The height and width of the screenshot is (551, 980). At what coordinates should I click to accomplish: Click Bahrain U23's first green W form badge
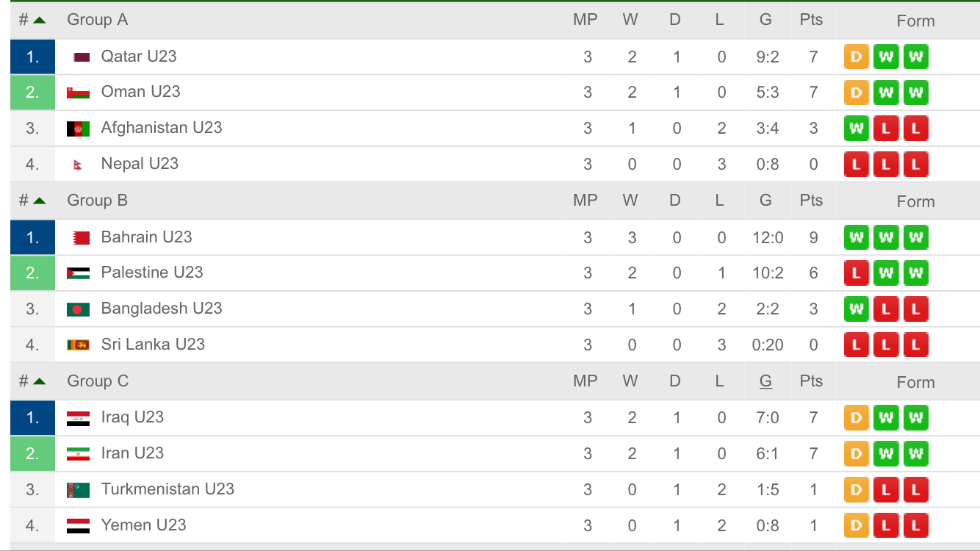pos(856,237)
